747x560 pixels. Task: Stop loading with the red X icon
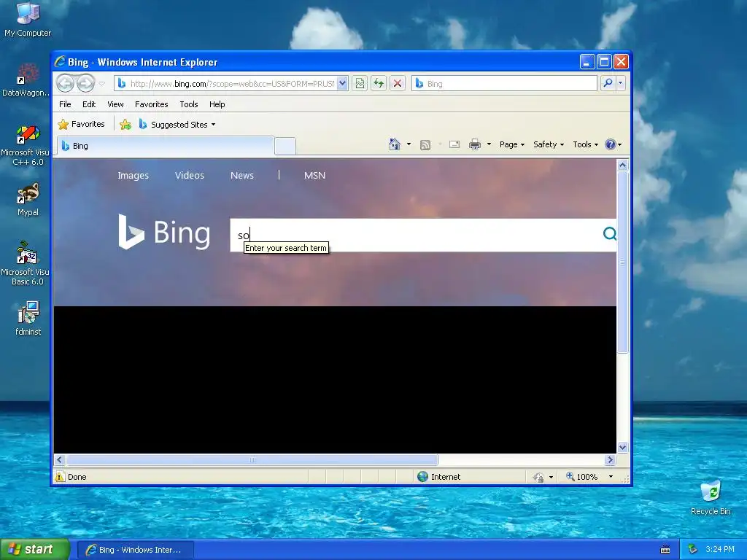(x=398, y=83)
